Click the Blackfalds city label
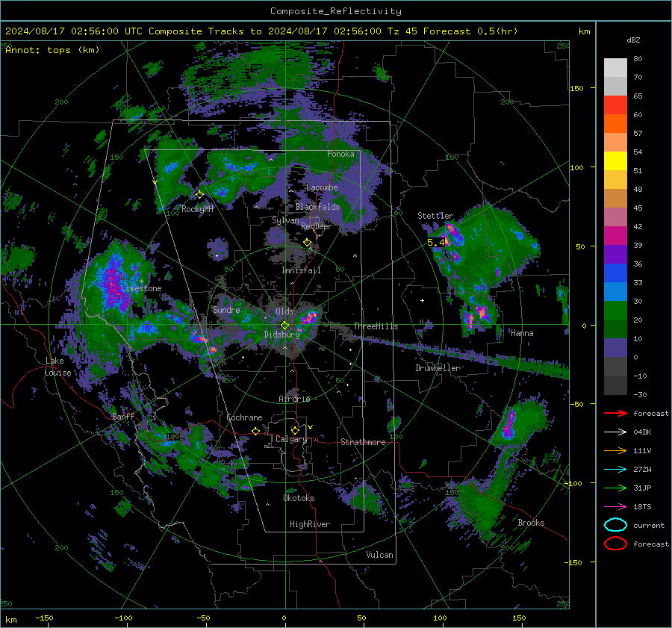Screen dimensions: 672x628 (x=317, y=207)
